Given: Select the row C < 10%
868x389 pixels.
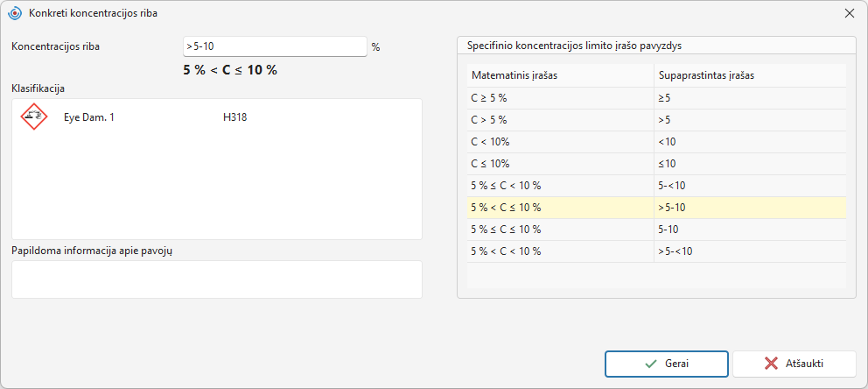Looking at the screenshot, I should pyautogui.click(x=656, y=142).
